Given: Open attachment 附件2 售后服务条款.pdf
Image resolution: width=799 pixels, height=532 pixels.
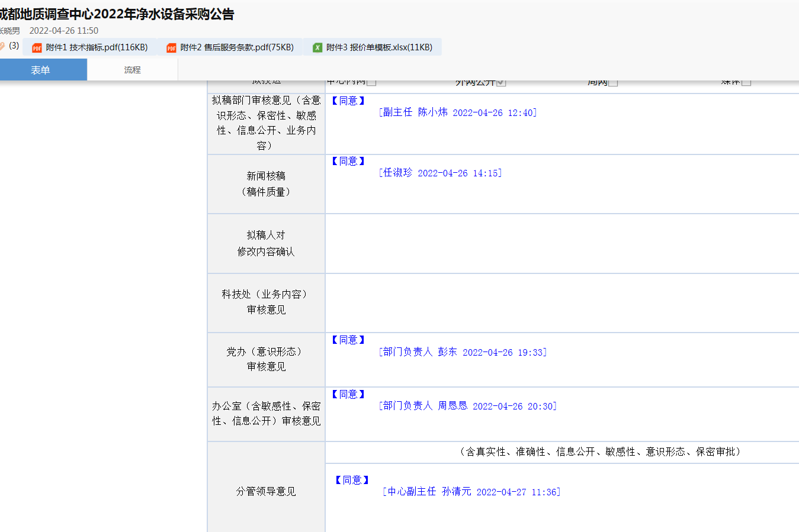Looking at the screenshot, I should pyautogui.click(x=236, y=47).
